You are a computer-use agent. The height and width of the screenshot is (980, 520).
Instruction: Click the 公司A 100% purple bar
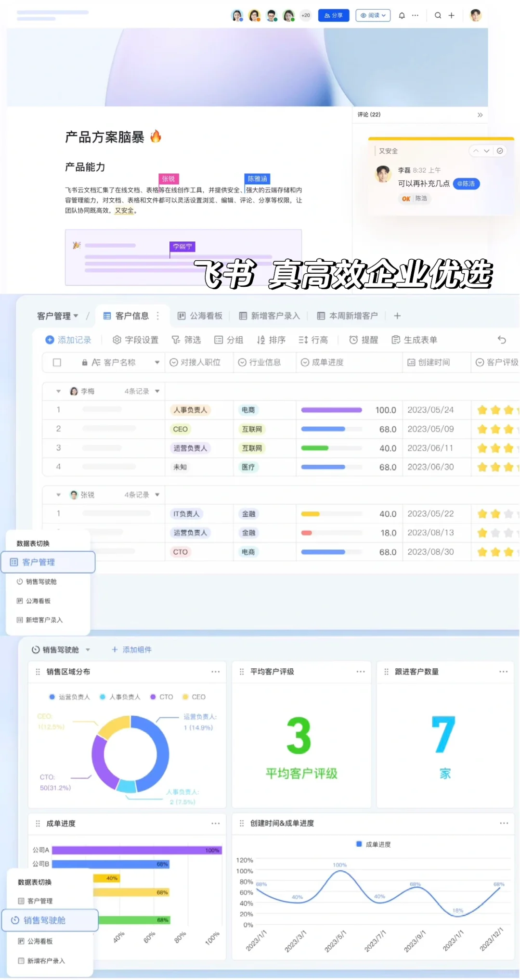pyautogui.click(x=137, y=850)
